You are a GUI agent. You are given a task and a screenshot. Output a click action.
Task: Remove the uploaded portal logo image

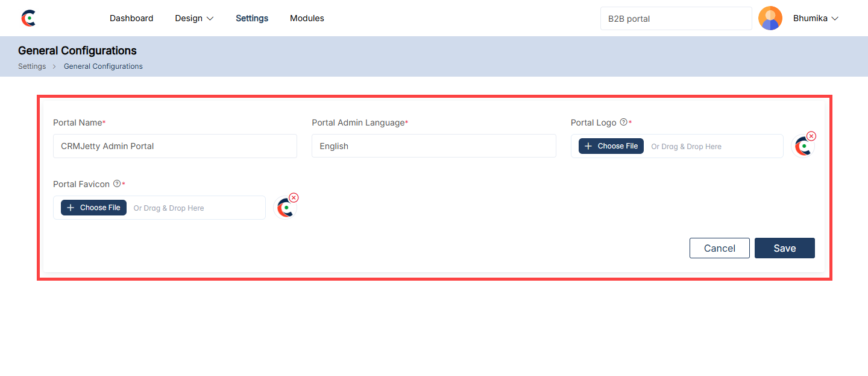tap(811, 136)
